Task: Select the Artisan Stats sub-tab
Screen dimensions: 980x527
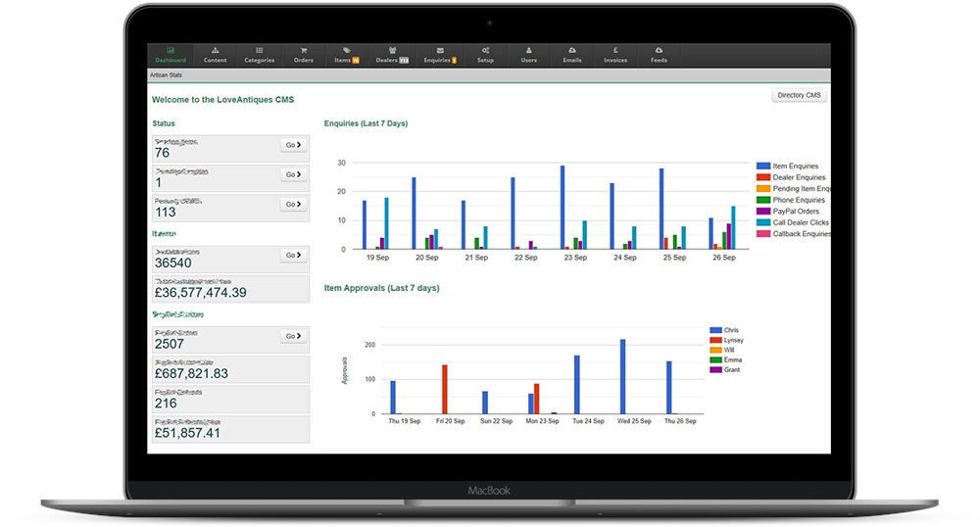Action: coord(166,74)
